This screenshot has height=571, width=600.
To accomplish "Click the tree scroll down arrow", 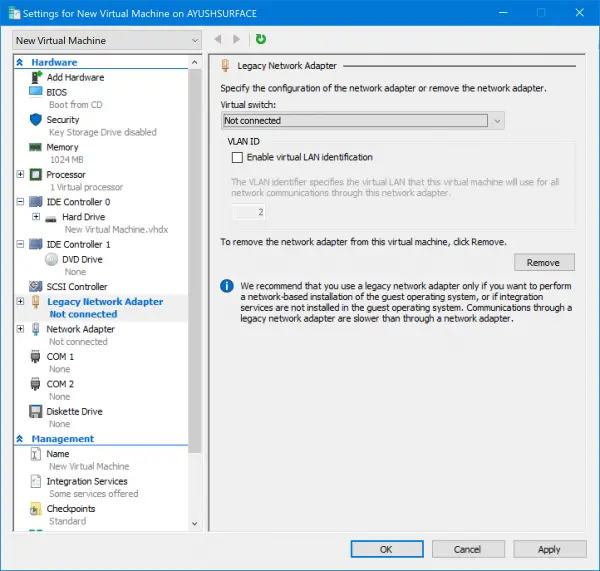I will (x=194, y=524).
